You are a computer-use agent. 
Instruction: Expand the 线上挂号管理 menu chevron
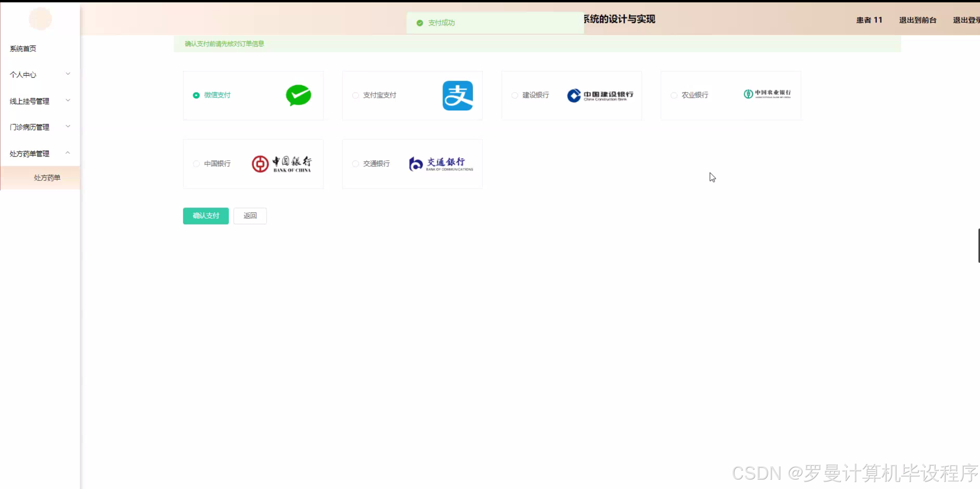tap(68, 101)
